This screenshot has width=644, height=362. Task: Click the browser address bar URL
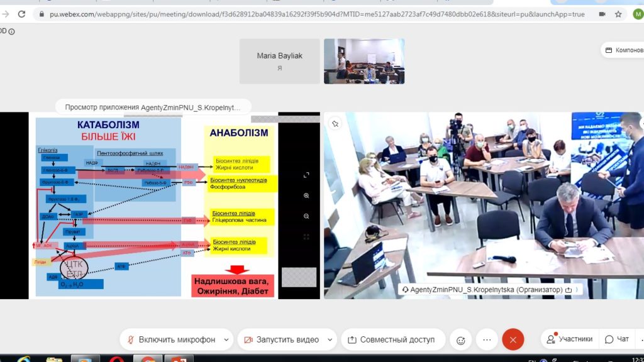(x=317, y=14)
